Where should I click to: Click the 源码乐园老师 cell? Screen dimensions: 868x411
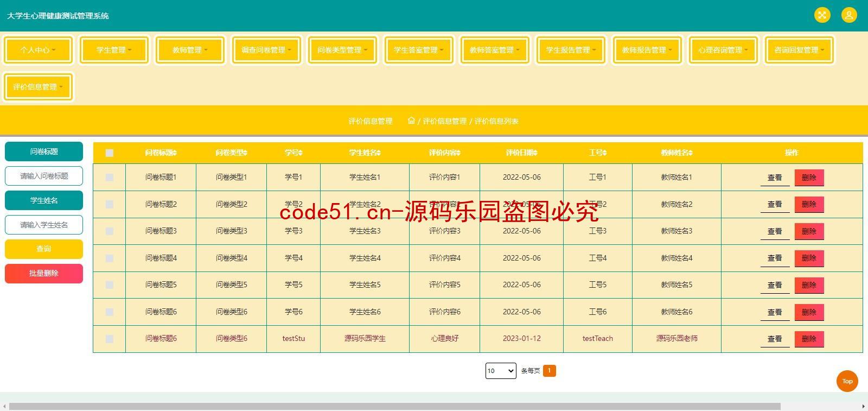[676, 339]
